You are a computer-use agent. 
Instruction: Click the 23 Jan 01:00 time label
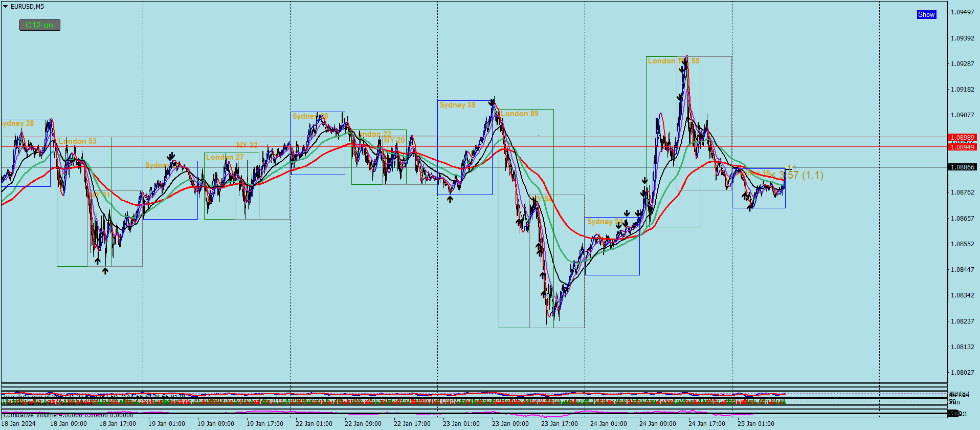(x=461, y=424)
